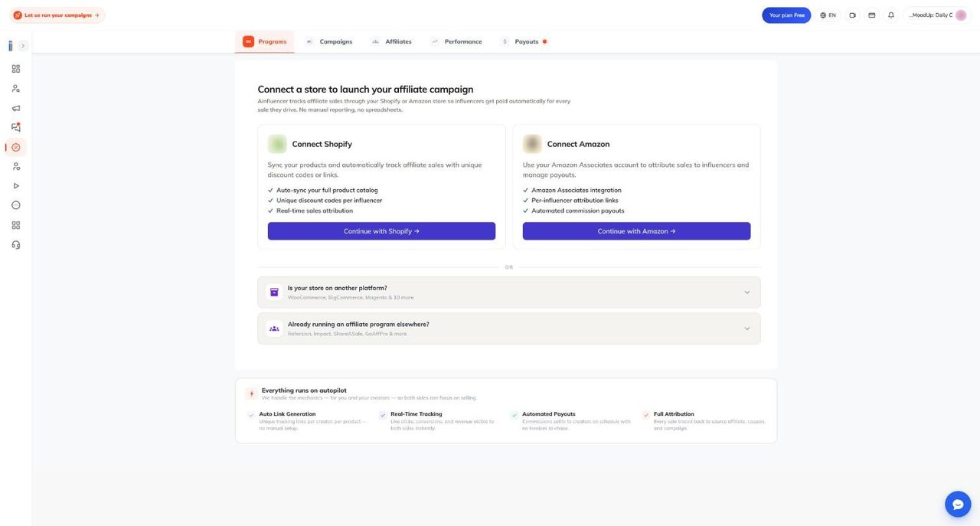Switch to the Payouts tab
Screen dimensions: 980x526
click(524, 41)
